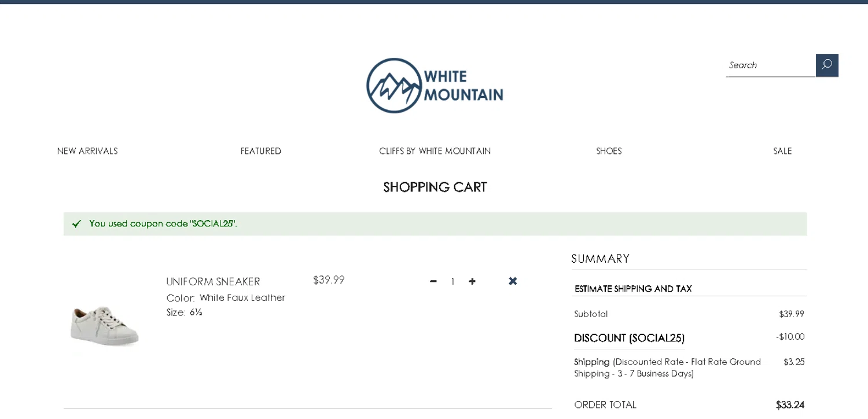Increase Uniform Sneaker quantity with plus
This screenshot has height=419, width=868.
pyautogui.click(x=472, y=281)
